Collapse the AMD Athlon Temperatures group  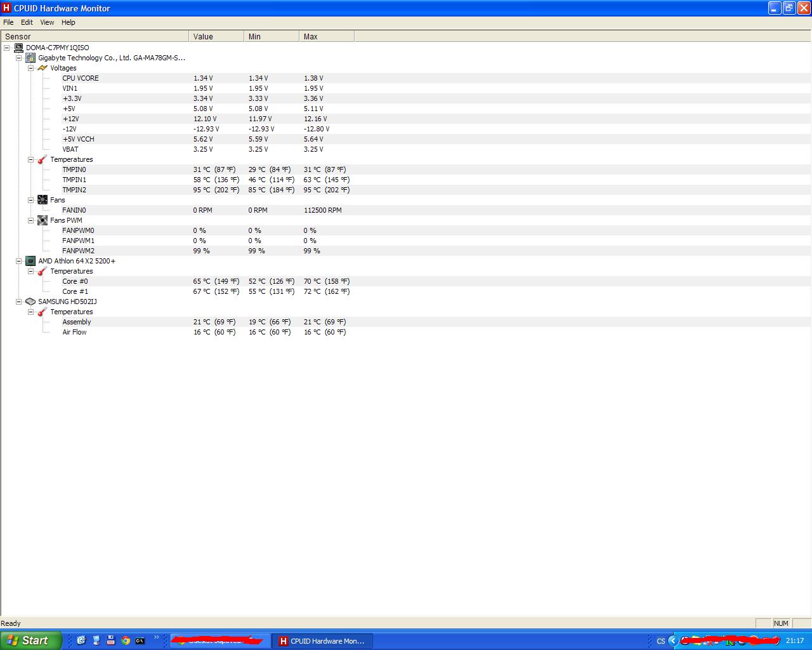30,271
